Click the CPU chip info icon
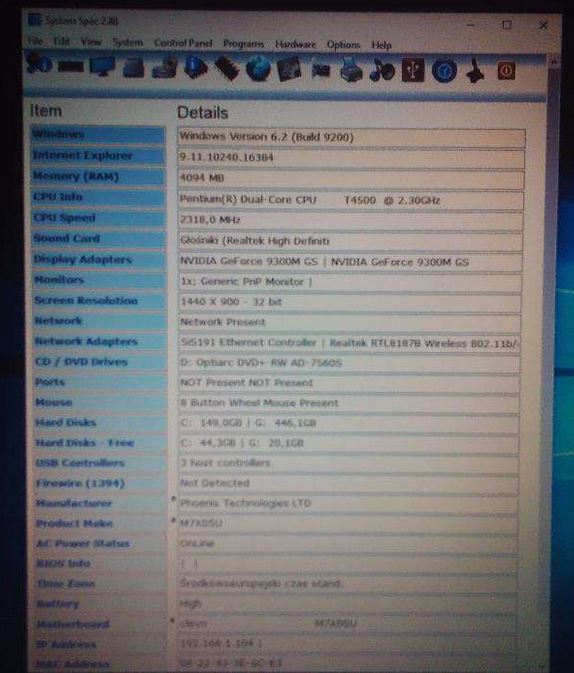 196,68
